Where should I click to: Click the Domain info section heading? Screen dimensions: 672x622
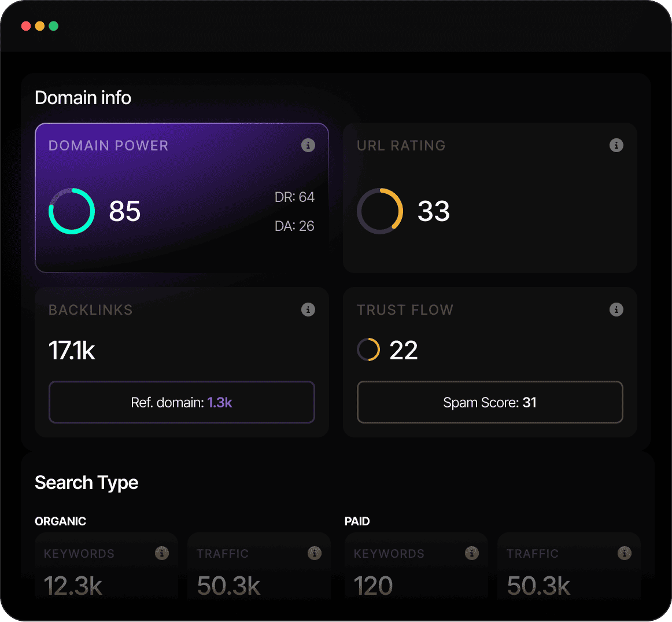point(83,97)
